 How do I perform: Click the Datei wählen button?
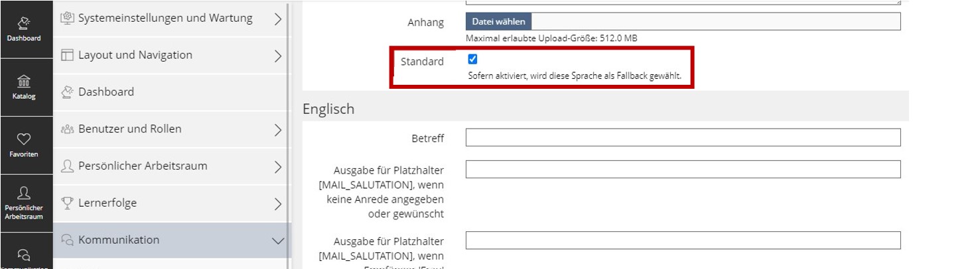(498, 22)
